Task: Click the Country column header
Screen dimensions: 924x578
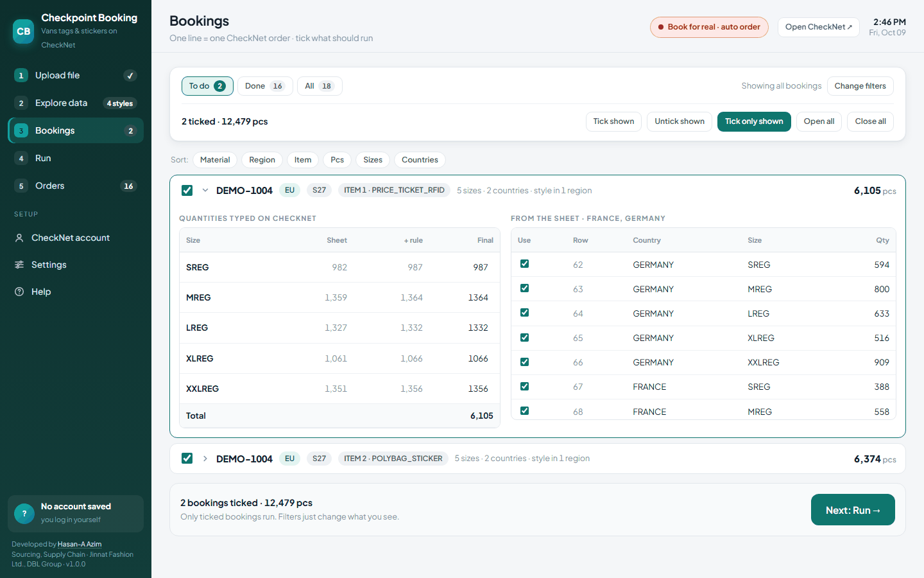Action: click(x=646, y=240)
